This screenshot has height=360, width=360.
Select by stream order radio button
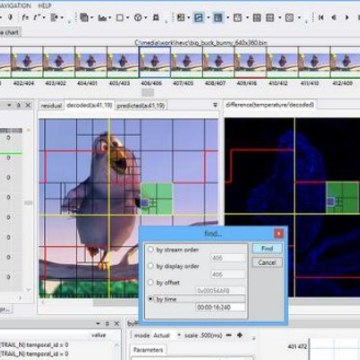tap(151, 249)
